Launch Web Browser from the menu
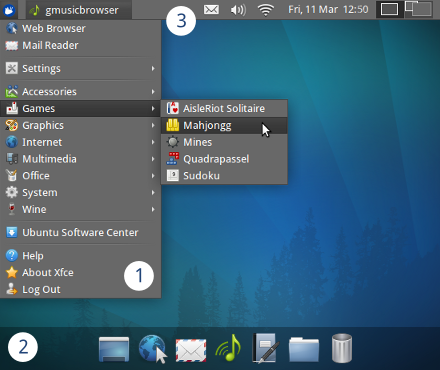 [x=81, y=29]
